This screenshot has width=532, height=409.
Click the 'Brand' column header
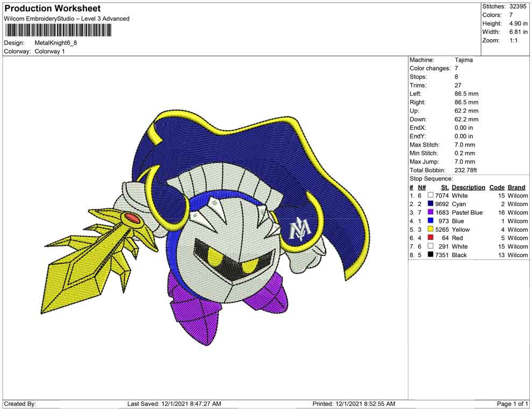(516, 187)
